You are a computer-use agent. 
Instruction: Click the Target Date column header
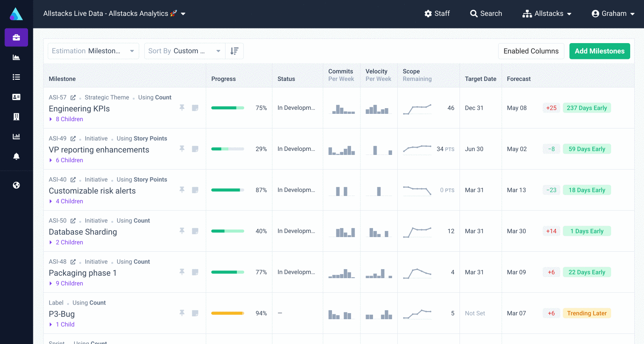click(481, 79)
